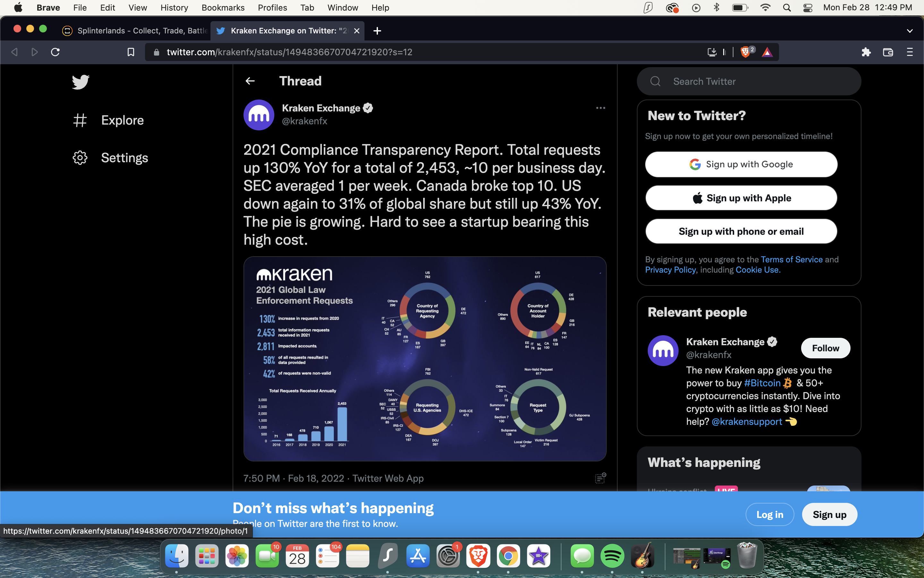Open the Brave main hamburger menu

[910, 52]
